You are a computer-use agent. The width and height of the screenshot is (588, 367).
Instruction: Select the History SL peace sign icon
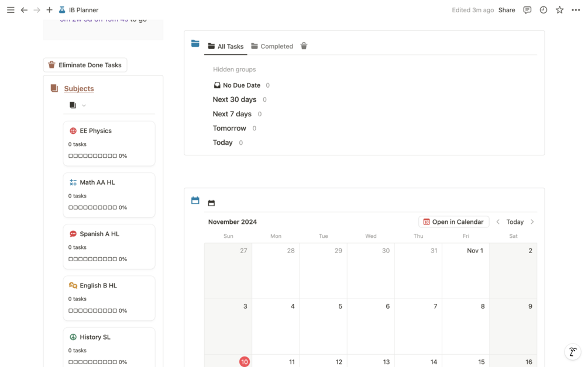(x=73, y=337)
